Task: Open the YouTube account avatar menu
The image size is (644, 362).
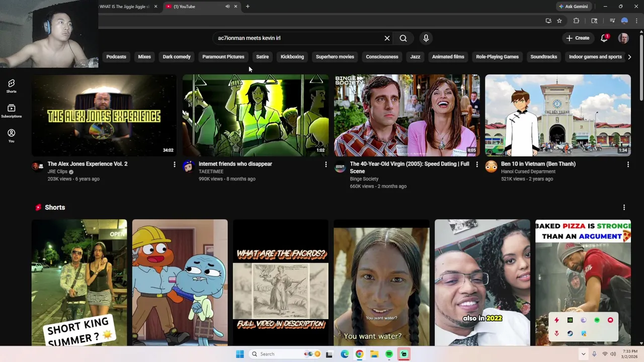Action: (x=623, y=38)
